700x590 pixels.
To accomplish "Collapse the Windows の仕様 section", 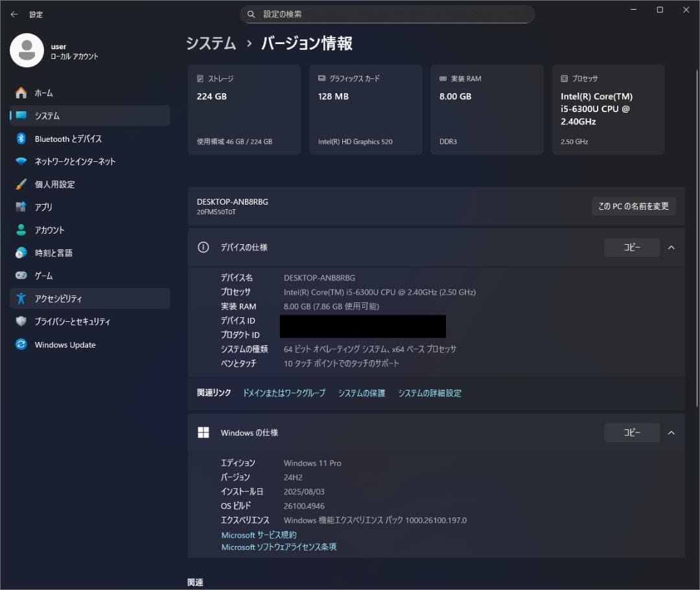I will tap(671, 433).
